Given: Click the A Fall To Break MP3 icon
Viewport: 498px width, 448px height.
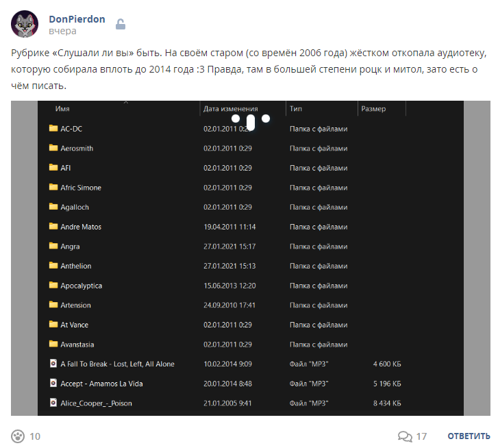Looking at the screenshot, I should pos(53,363).
